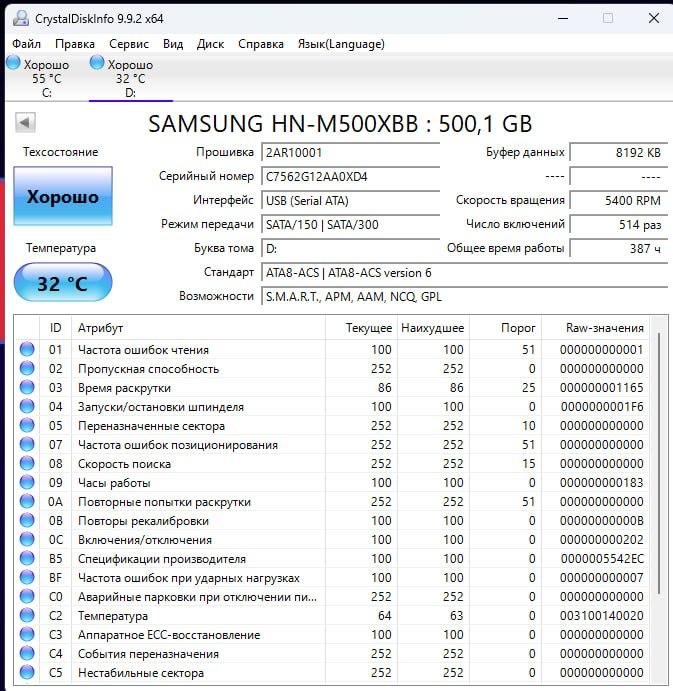Click the Атрибут column header
This screenshot has height=691, width=673.
pyautogui.click(x=199, y=328)
